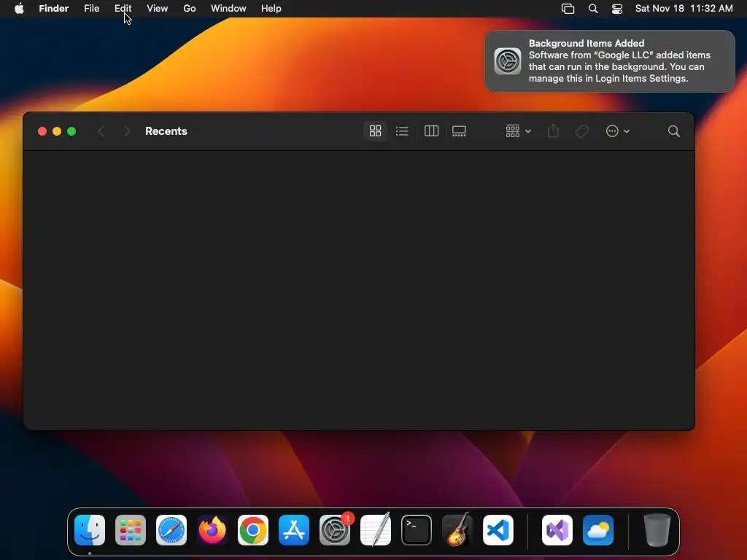
Task: Open App Store from the Dock
Action: pos(294,530)
